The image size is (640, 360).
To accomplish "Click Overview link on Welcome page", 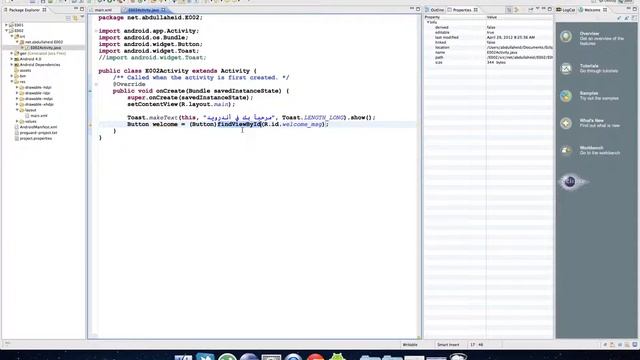I will (x=589, y=33).
